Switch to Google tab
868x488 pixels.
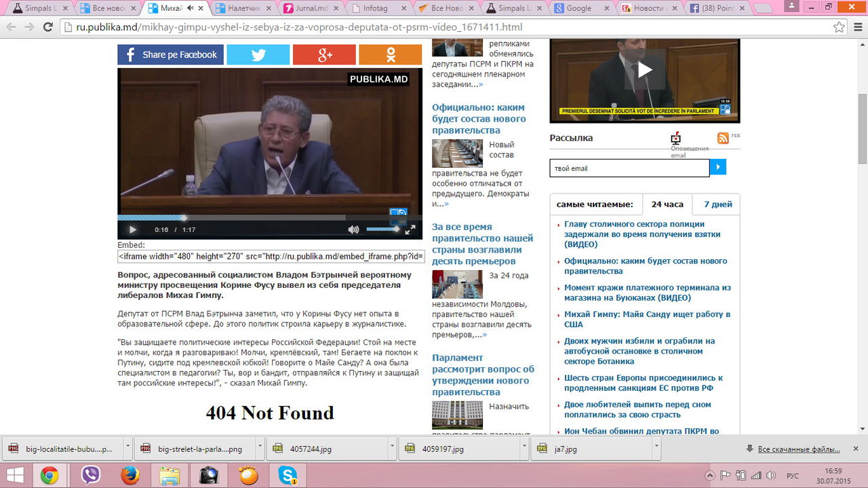pyautogui.click(x=583, y=8)
